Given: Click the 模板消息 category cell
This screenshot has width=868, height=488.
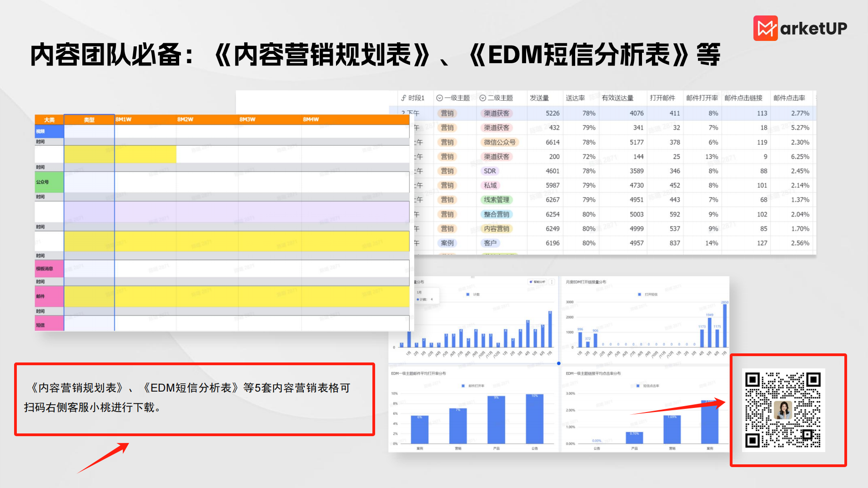Looking at the screenshot, I should (49, 269).
